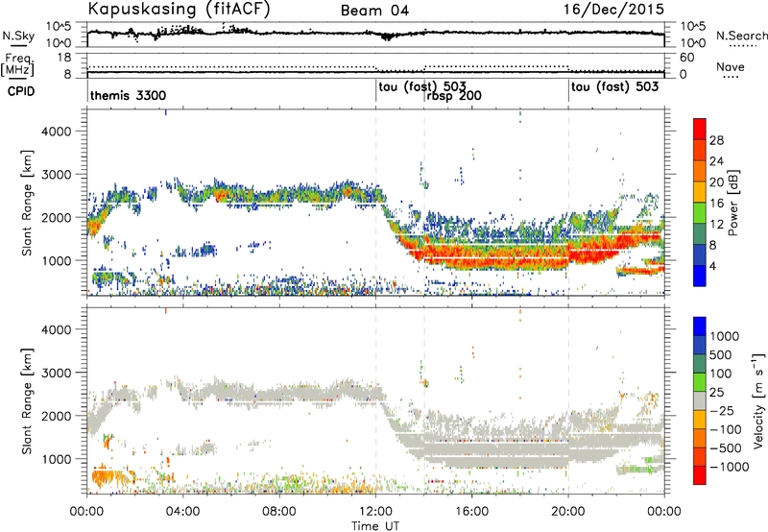This screenshot has height=532, width=768.
Task: Select the Velocity segment between 500 and 100
Action: click(700, 364)
